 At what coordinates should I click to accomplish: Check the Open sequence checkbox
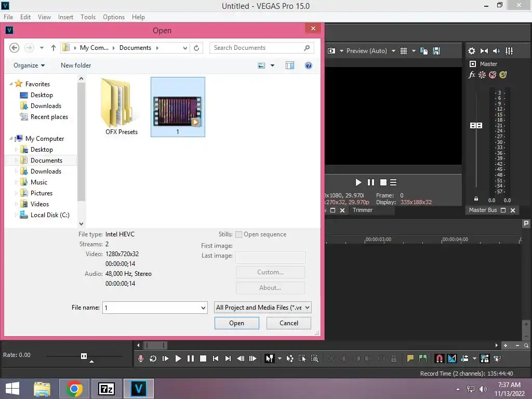click(239, 234)
